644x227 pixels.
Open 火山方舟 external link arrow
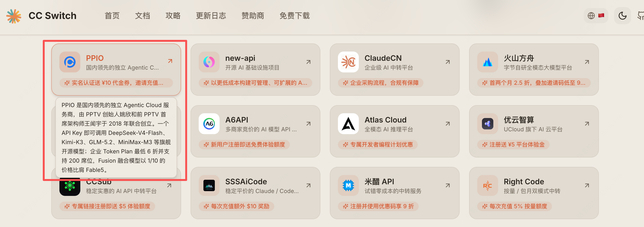tap(587, 62)
